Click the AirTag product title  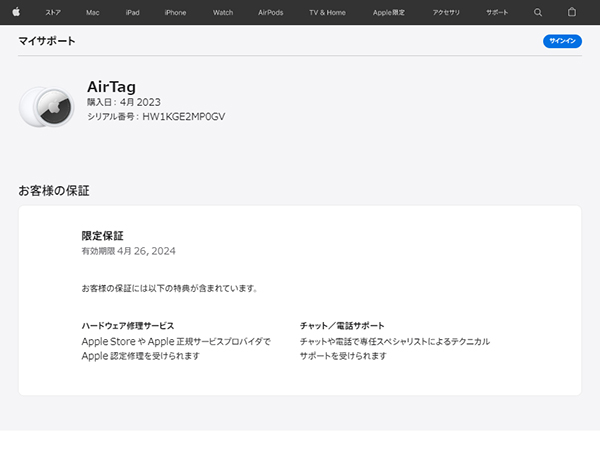[111, 87]
